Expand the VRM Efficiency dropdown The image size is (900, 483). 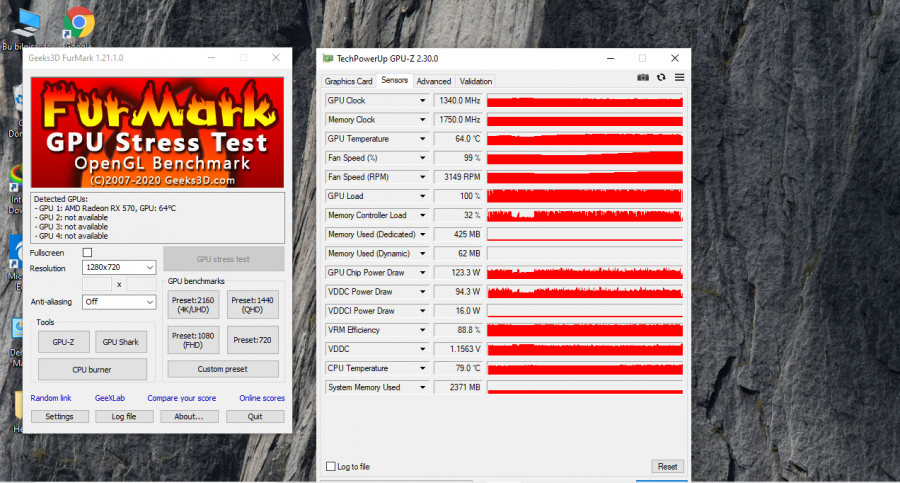point(422,330)
